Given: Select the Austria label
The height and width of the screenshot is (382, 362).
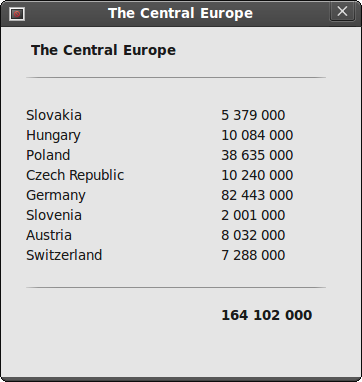Looking at the screenshot, I should coord(49,235).
